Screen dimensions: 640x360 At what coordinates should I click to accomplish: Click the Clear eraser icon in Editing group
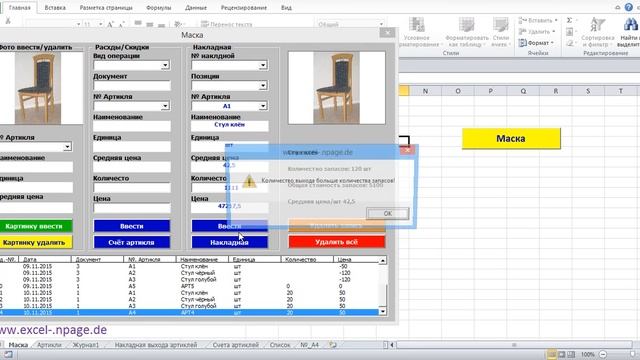coord(569,43)
